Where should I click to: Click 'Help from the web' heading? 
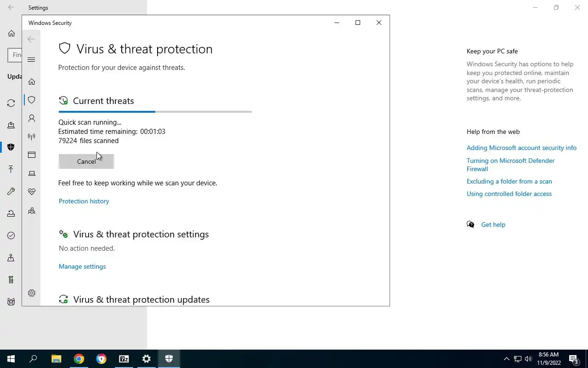pyautogui.click(x=493, y=132)
